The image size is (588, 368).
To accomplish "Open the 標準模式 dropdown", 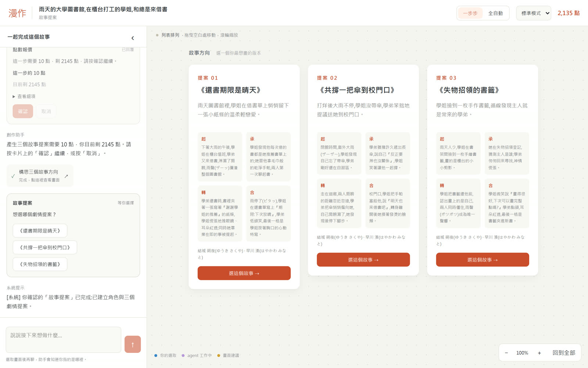I will point(534,13).
